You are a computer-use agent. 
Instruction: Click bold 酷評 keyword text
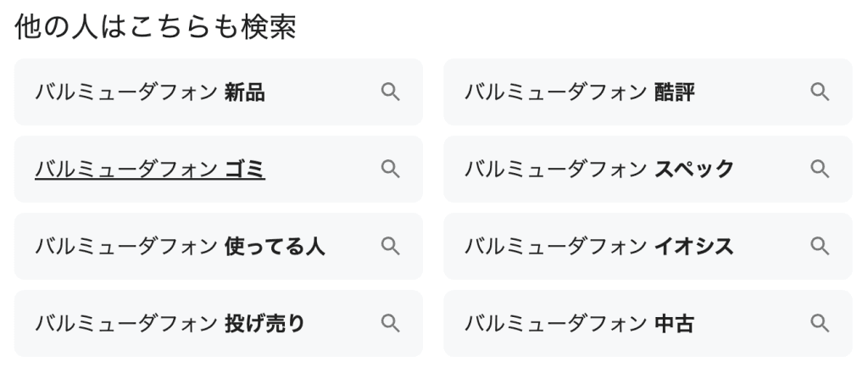click(674, 92)
